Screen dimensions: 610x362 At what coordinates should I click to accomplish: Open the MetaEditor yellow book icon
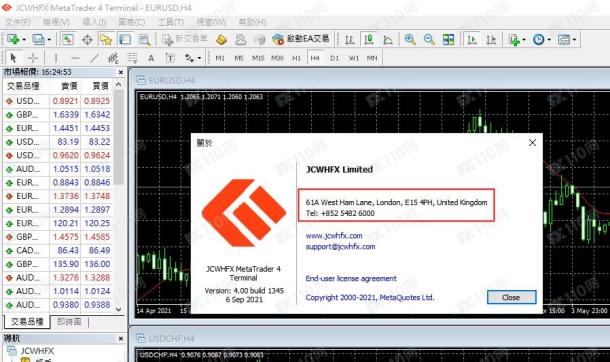point(221,39)
